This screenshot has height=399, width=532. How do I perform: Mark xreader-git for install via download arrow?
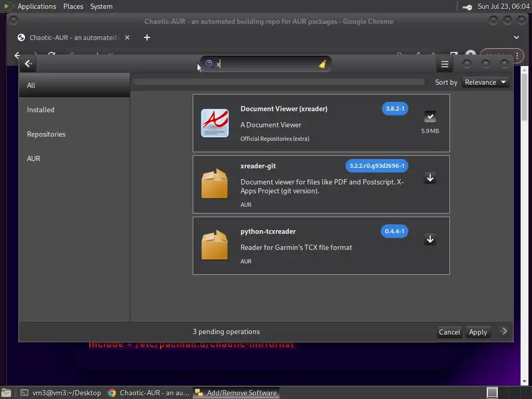[x=430, y=178]
